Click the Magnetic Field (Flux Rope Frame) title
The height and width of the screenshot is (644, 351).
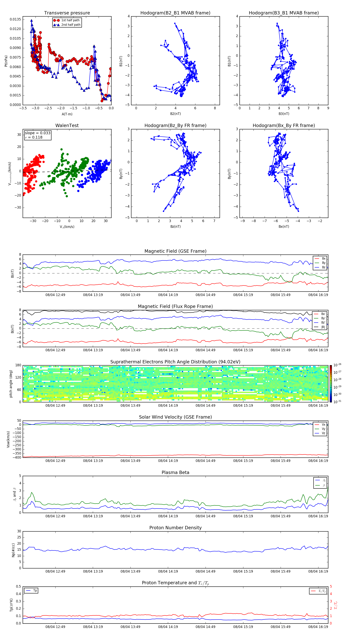point(175,307)
